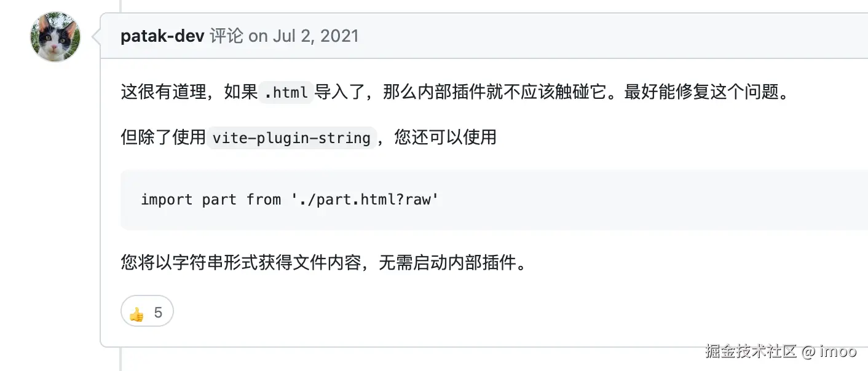Viewport: 868px width, 371px height.
Task: Click the '掘金技术社区 @ imoo' watermark text
Action: (x=781, y=351)
